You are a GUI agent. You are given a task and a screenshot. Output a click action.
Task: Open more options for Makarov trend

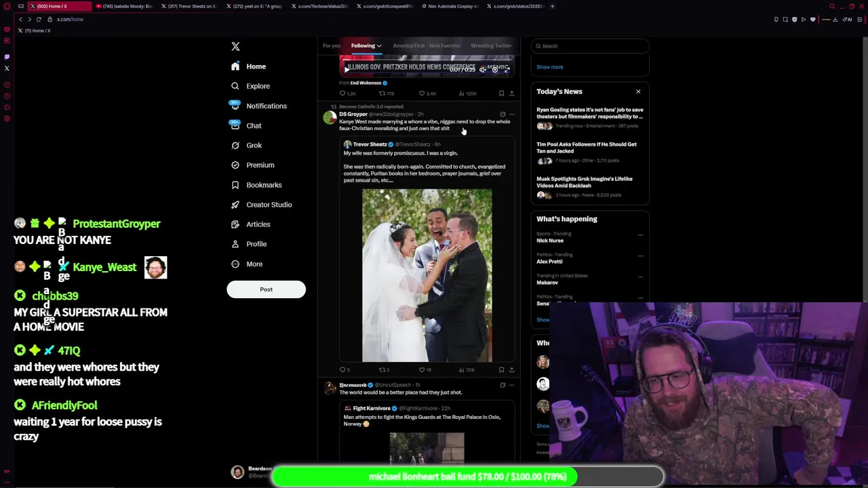[640, 277]
